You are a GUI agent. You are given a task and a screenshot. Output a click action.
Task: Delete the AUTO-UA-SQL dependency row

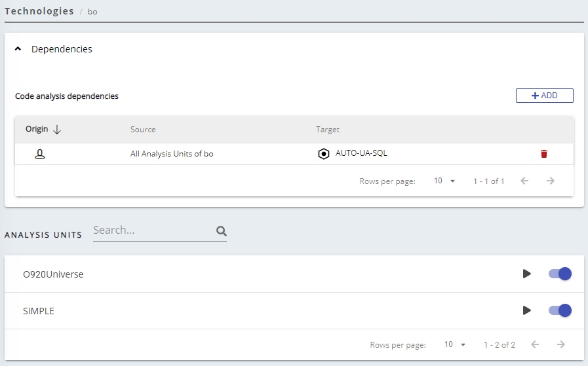(x=543, y=154)
